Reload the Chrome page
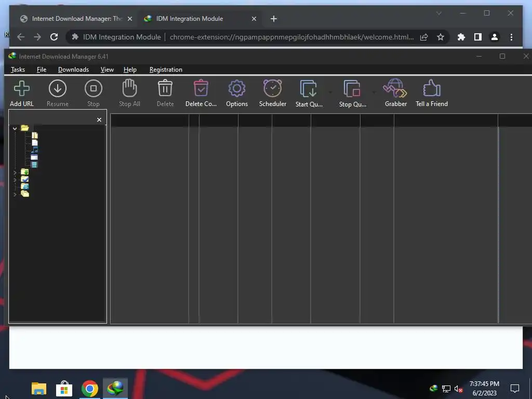Viewport: 532px width, 399px height. coord(54,37)
